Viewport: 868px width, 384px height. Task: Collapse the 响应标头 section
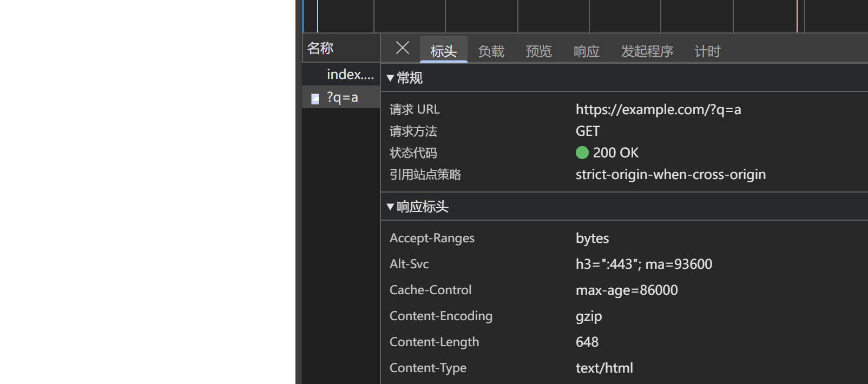[390, 207]
